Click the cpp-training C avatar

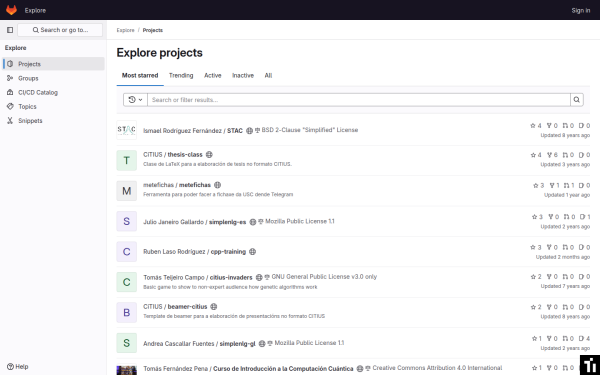(x=127, y=251)
